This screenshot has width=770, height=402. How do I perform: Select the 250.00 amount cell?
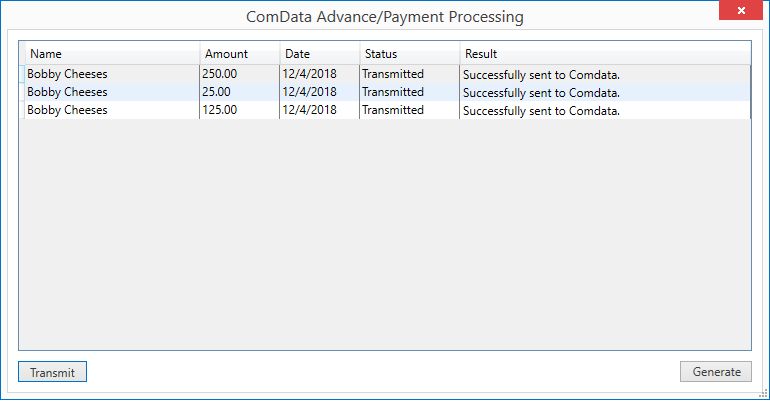pyautogui.click(x=220, y=74)
